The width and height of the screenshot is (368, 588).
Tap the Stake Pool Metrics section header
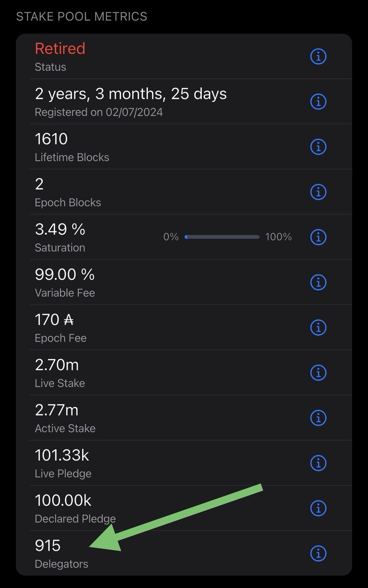[x=81, y=16]
